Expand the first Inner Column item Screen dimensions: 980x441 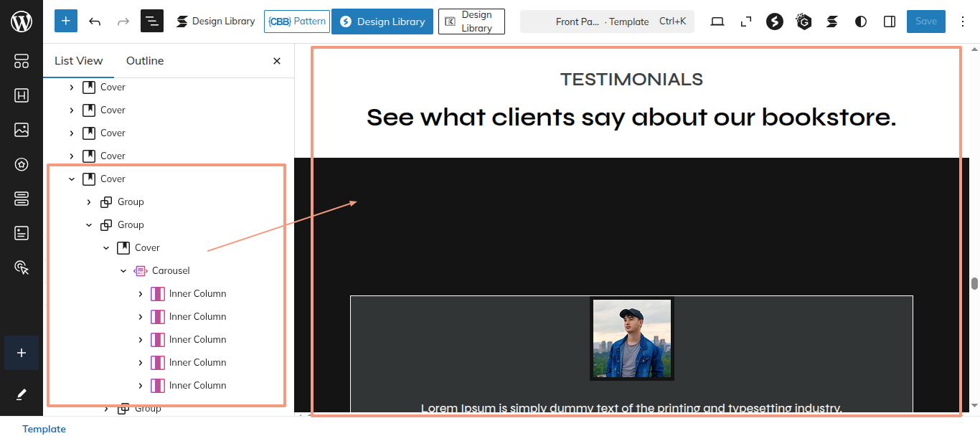141,294
